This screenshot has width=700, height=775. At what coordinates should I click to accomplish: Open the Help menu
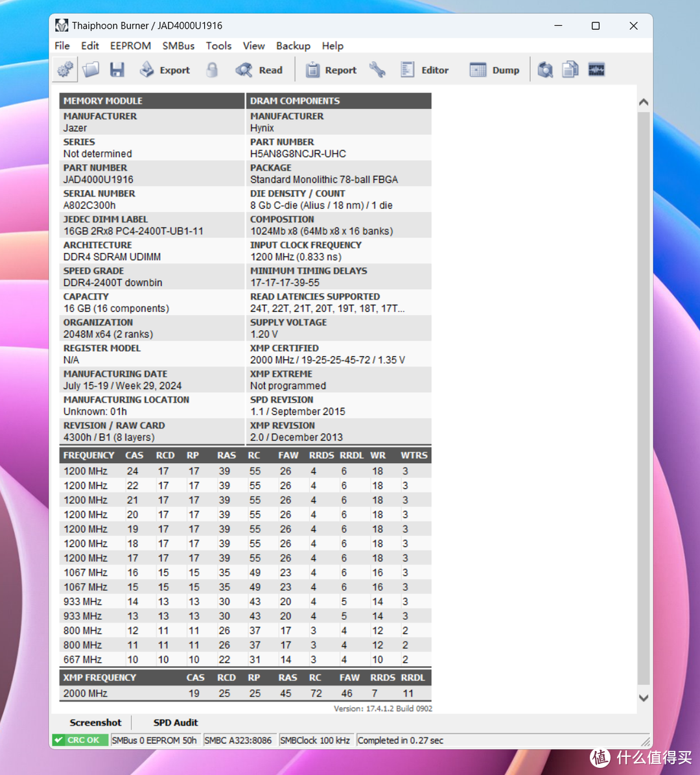click(332, 46)
